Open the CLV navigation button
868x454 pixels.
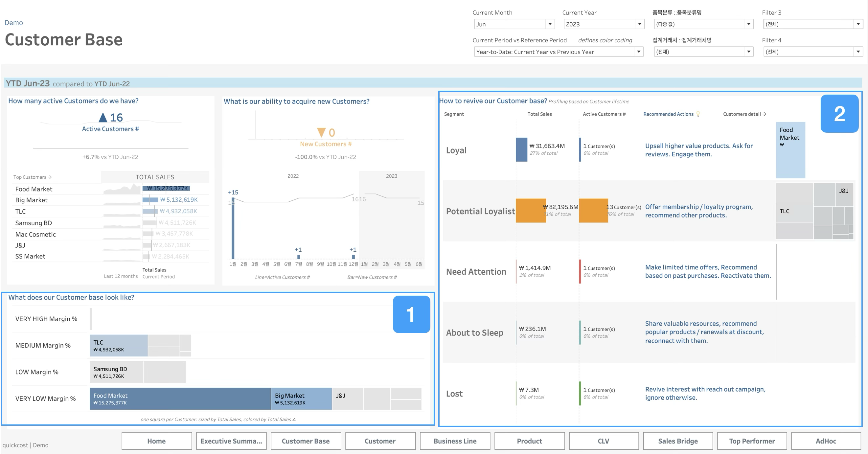[603, 441]
